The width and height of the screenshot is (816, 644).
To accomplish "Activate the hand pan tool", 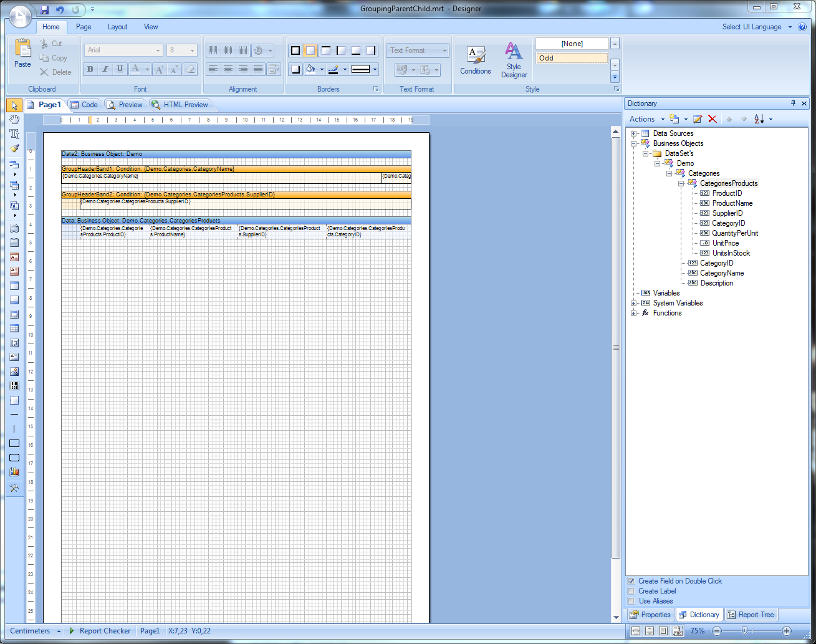I will pos(14,119).
